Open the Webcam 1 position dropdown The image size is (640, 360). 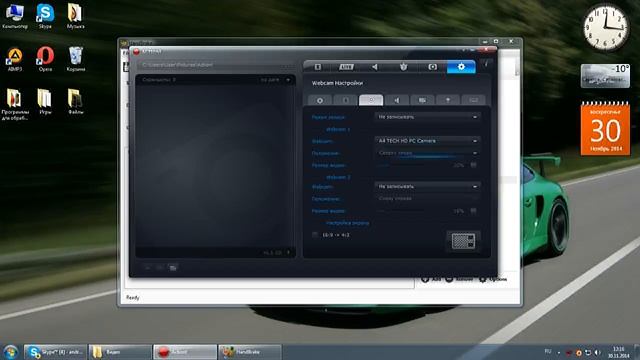pos(427,153)
